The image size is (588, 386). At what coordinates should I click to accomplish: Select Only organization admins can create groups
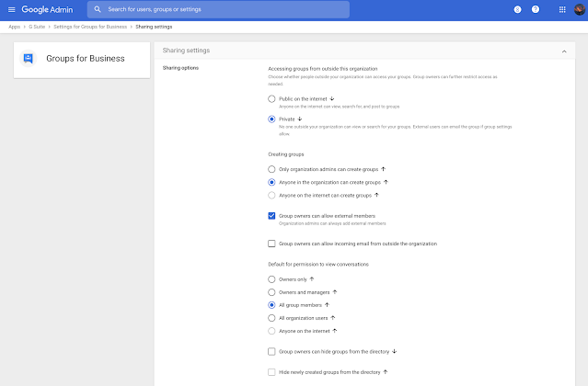[271, 169]
